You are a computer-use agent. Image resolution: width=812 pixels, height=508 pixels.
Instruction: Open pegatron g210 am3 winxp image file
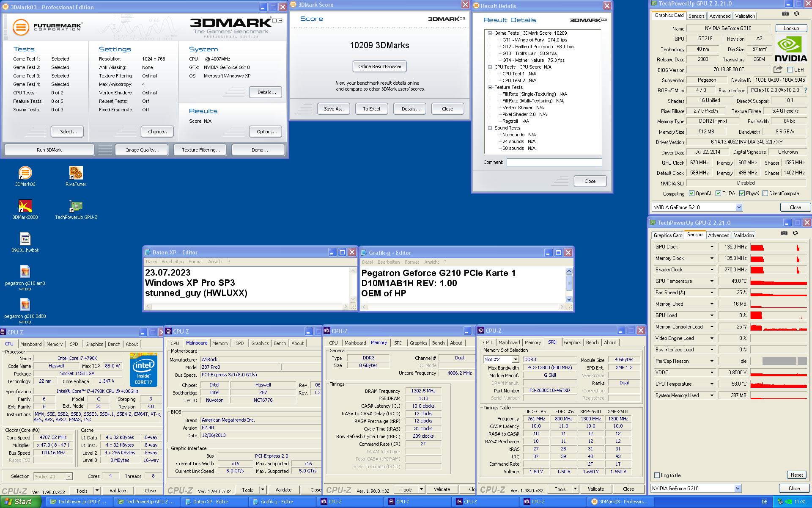tap(25, 272)
